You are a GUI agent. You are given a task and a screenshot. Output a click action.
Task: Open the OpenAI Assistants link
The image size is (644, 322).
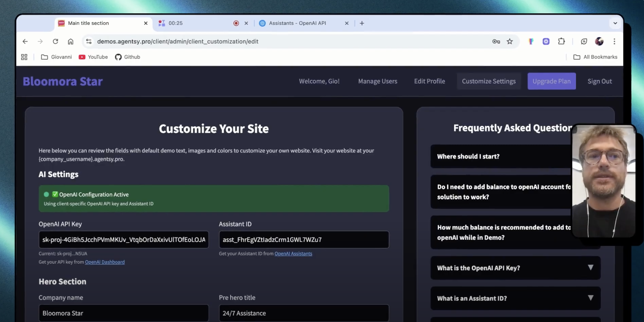point(293,254)
